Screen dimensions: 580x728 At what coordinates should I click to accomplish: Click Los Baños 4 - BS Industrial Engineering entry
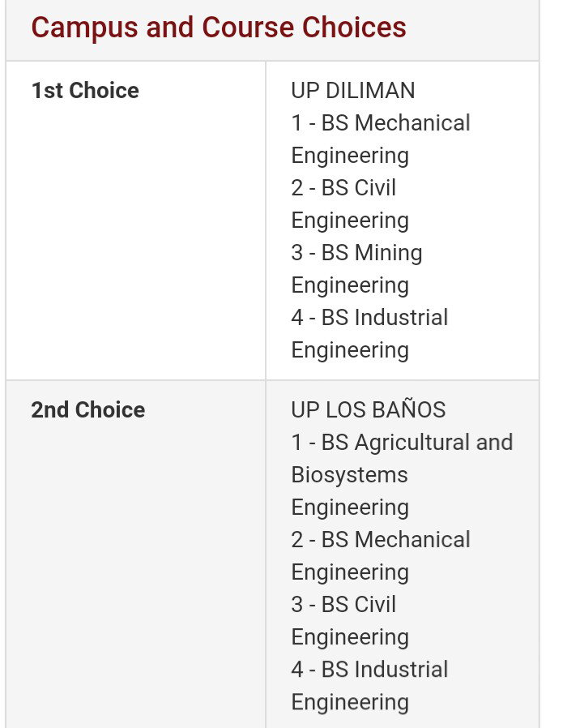[x=369, y=686]
